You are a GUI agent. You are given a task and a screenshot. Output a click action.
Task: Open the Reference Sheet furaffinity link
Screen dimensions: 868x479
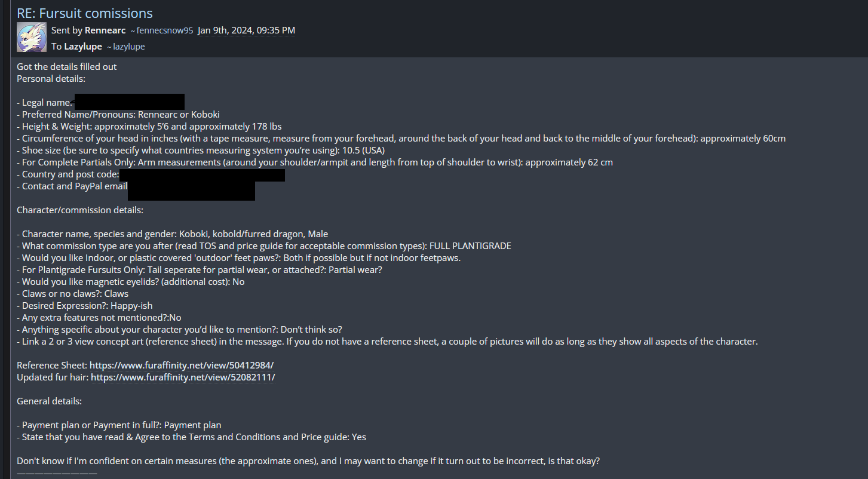(182, 366)
